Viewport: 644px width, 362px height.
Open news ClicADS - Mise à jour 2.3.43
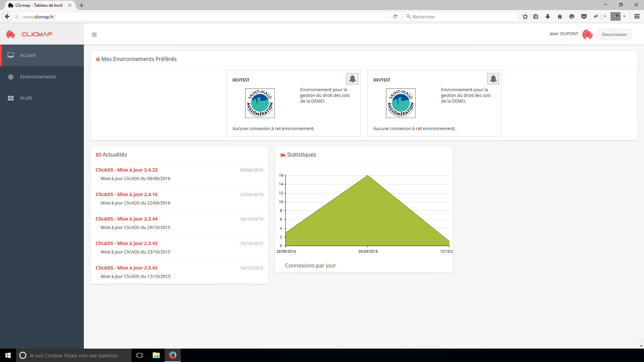tap(126, 243)
